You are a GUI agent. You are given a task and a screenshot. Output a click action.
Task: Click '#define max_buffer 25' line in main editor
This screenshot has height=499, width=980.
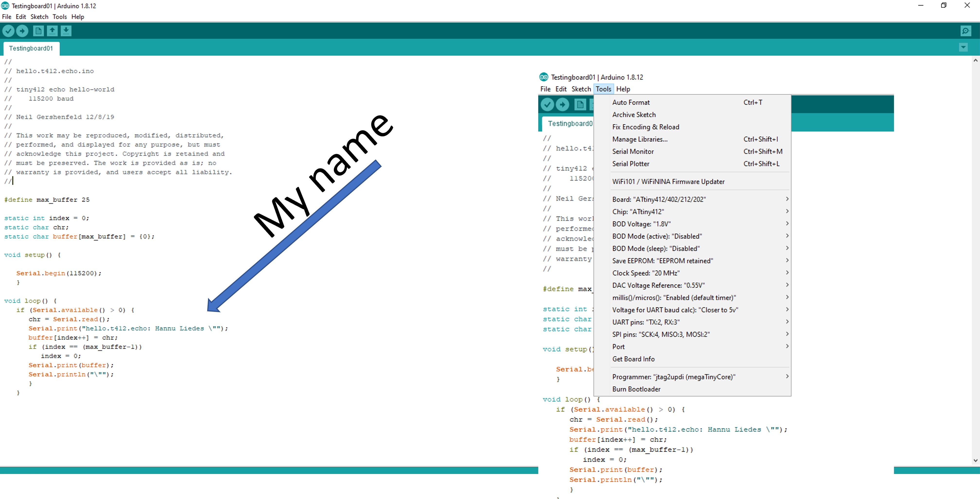click(47, 200)
